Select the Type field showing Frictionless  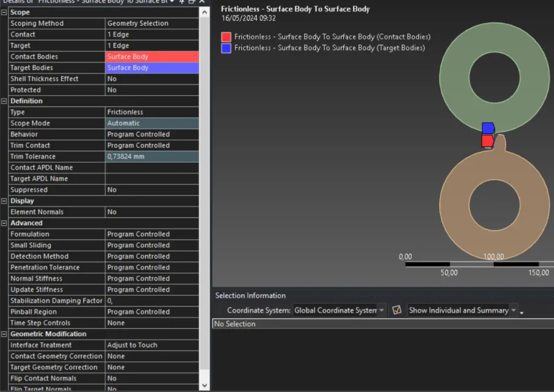click(x=152, y=112)
